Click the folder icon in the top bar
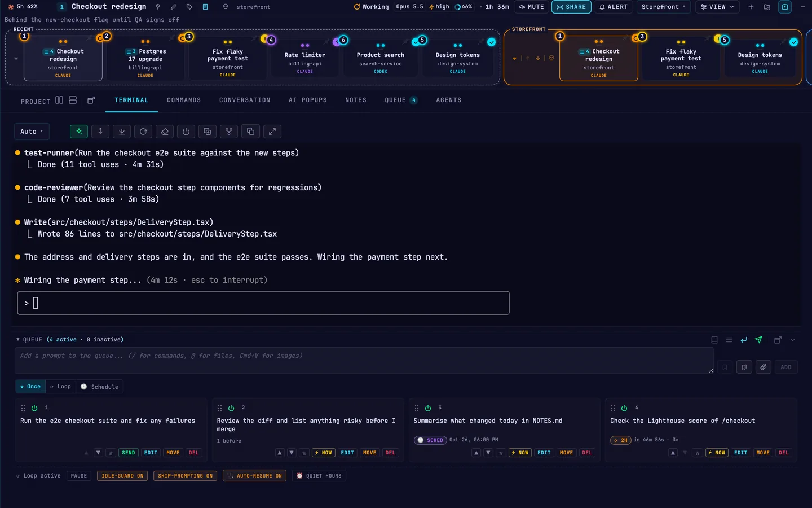The height and width of the screenshot is (508, 812). click(x=767, y=7)
